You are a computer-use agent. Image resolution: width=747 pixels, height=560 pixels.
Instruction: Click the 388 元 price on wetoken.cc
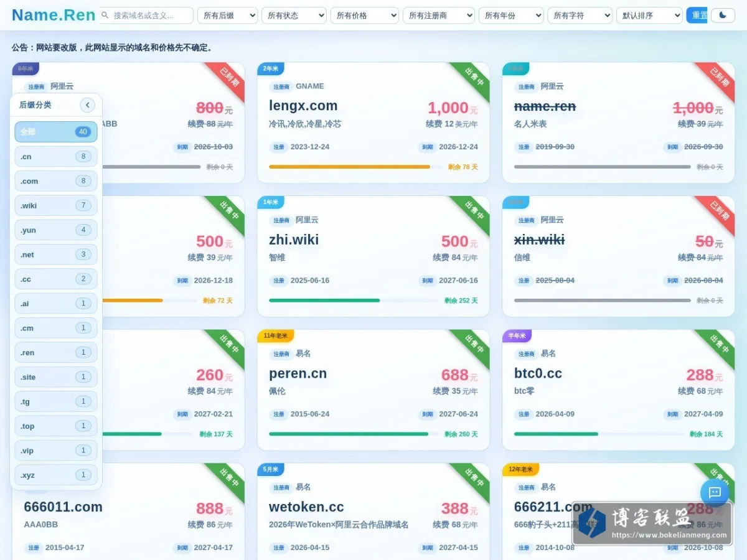(x=459, y=509)
